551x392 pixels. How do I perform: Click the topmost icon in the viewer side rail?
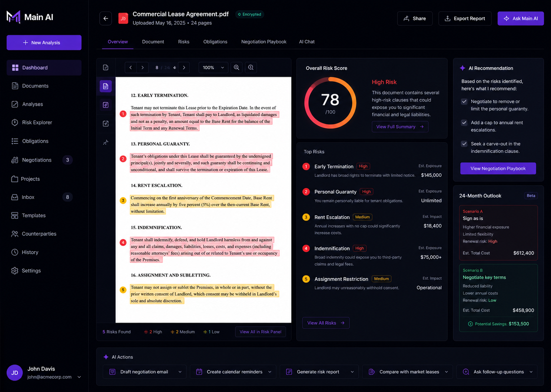pyautogui.click(x=106, y=67)
